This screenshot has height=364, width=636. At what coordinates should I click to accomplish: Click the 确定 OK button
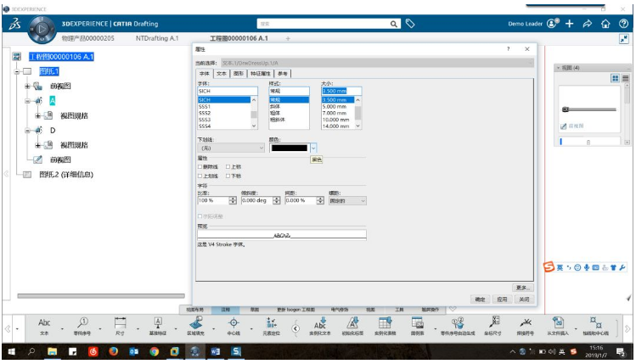coord(481,300)
